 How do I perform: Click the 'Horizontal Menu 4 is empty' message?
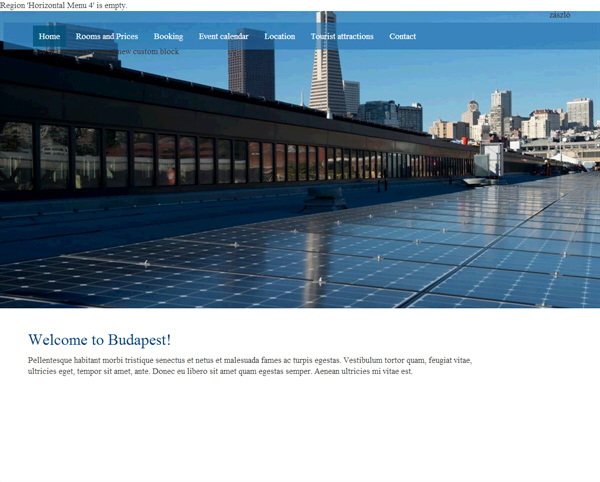[x=64, y=5]
